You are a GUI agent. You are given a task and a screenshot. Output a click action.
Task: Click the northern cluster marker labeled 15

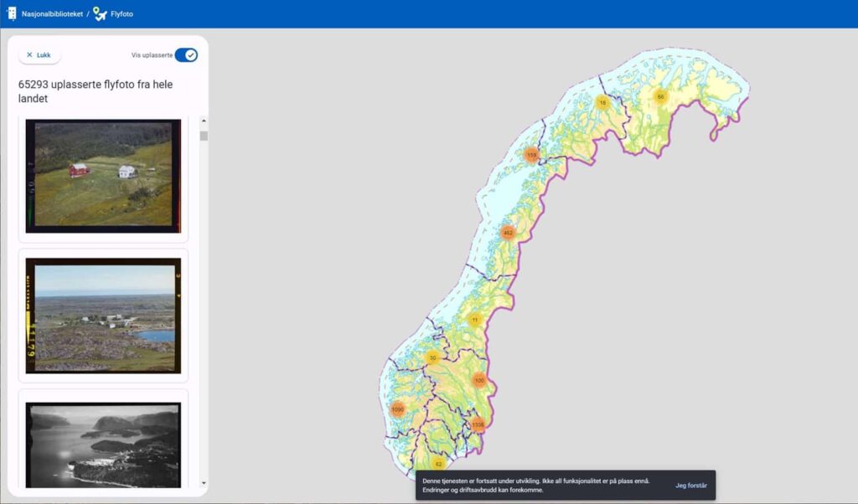[602, 102]
